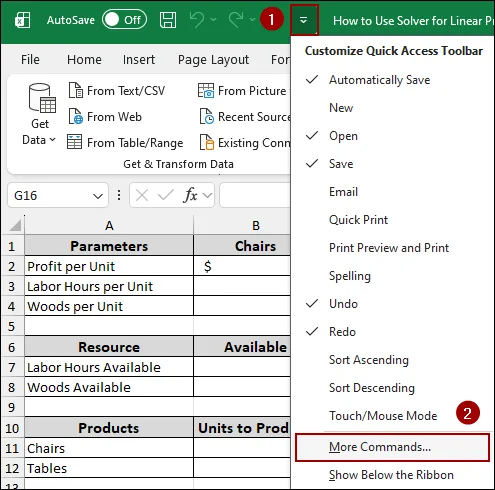Select the Woods per Unit cell
The image size is (495, 490).
109,306
